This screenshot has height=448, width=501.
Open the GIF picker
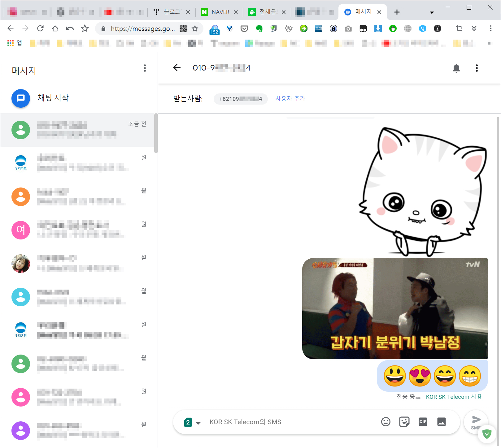click(x=423, y=422)
